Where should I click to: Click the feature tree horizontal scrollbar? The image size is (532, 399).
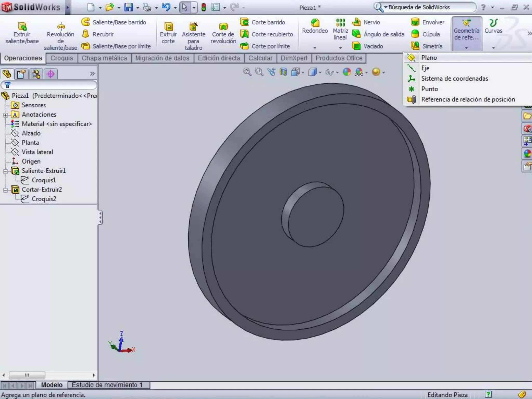pyautogui.click(x=27, y=375)
